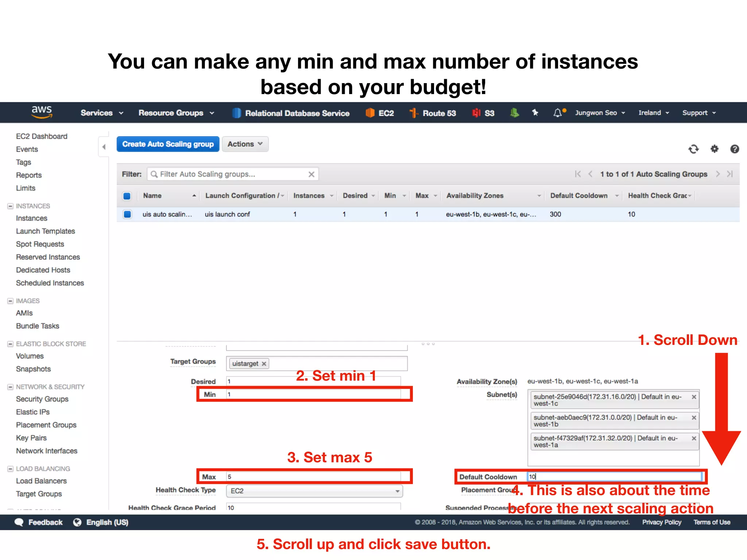The height and width of the screenshot is (560, 747).
Task: Click the Feedback speech bubble icon
Action: [x=19, y=522]
